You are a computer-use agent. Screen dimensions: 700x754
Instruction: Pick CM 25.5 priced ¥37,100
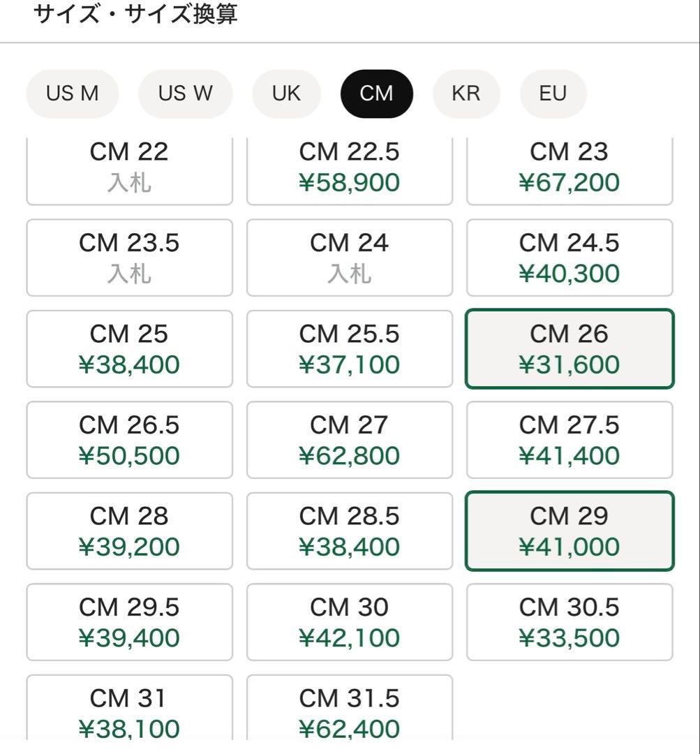pos(349,348)
